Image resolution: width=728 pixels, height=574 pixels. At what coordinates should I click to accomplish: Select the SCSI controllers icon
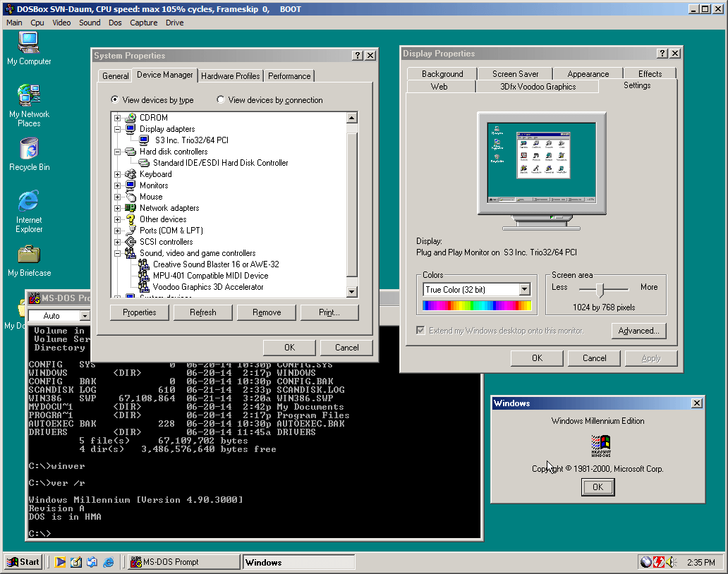[131, 242]
